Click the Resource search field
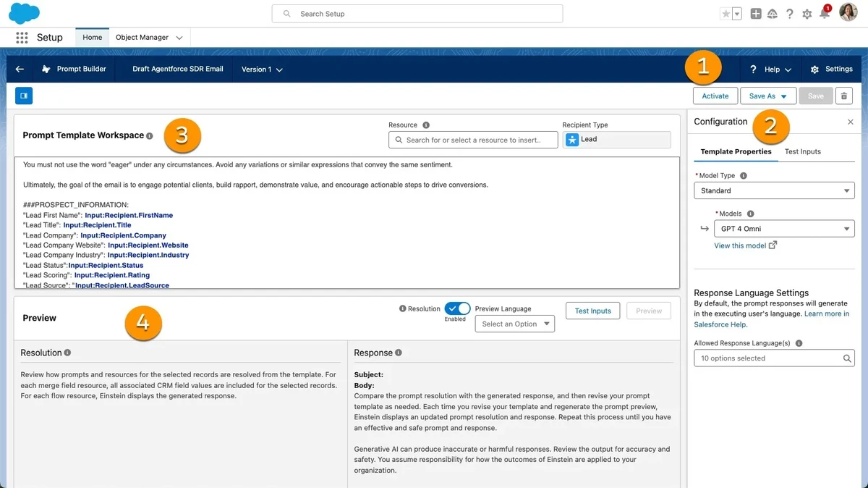Image resolution: width=868 pixels, height=488 pixels. pos(473,140)
